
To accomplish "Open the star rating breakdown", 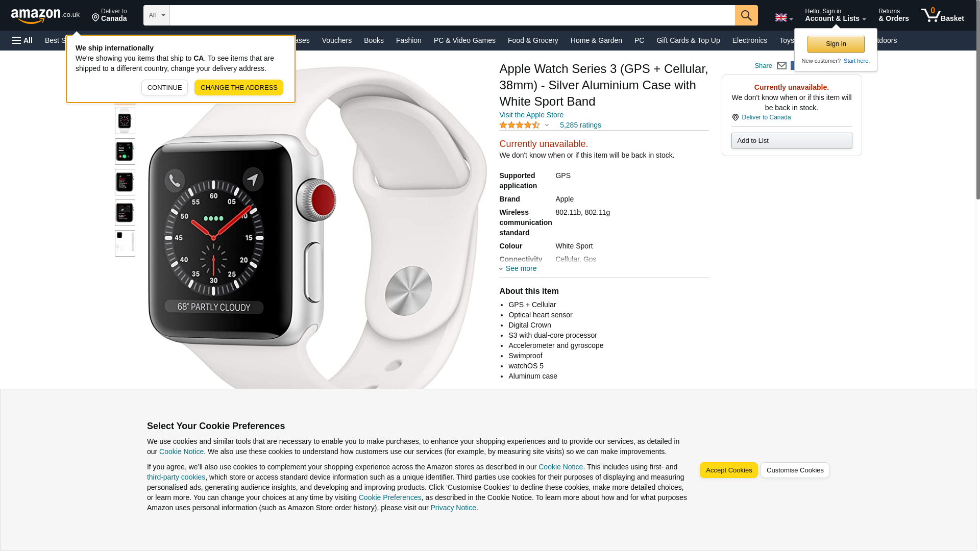I will (524, 125).
